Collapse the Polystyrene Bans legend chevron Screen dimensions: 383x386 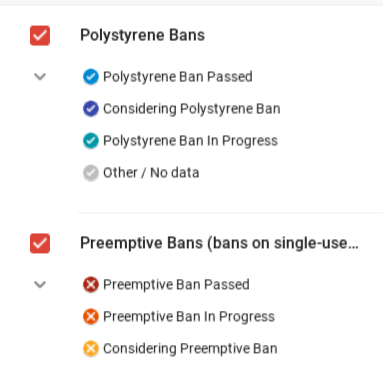coord(40,77)
